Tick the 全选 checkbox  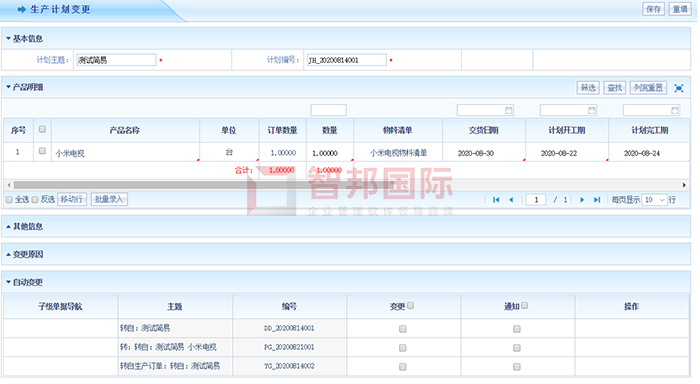coord(9,200)
